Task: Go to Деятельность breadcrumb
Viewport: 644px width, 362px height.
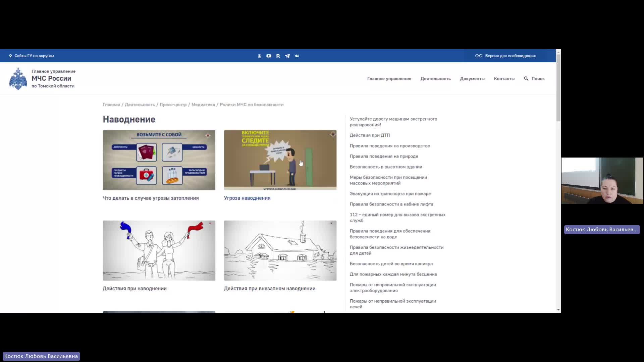Action: coord(140,105)
